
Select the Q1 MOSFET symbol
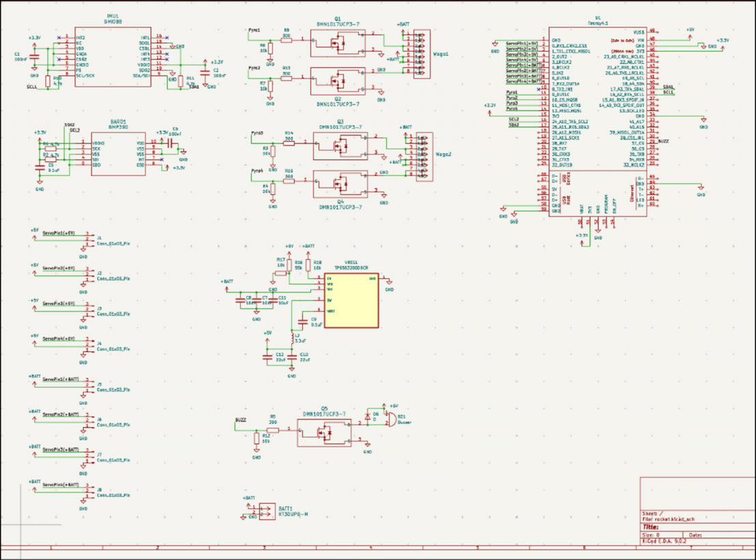pos(338,42)
